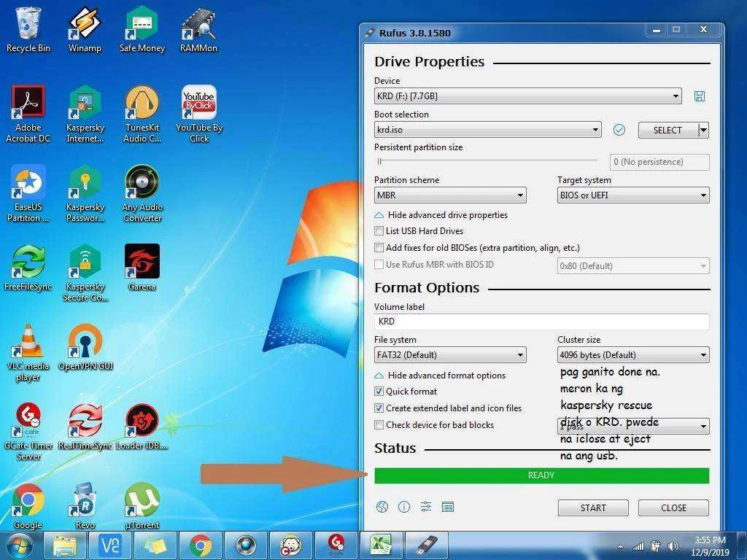Launch µTorrent from the desktop
747x560 pixels.
click(142, 506)
